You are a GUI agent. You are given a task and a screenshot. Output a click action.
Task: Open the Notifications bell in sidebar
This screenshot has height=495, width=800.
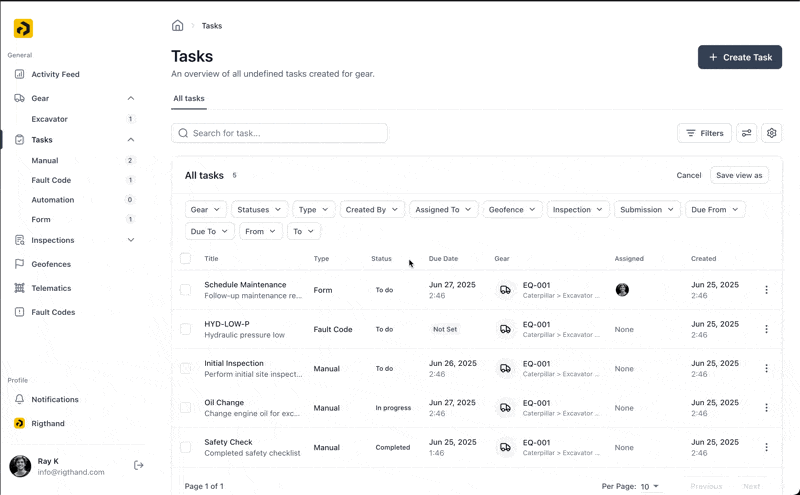19,399
